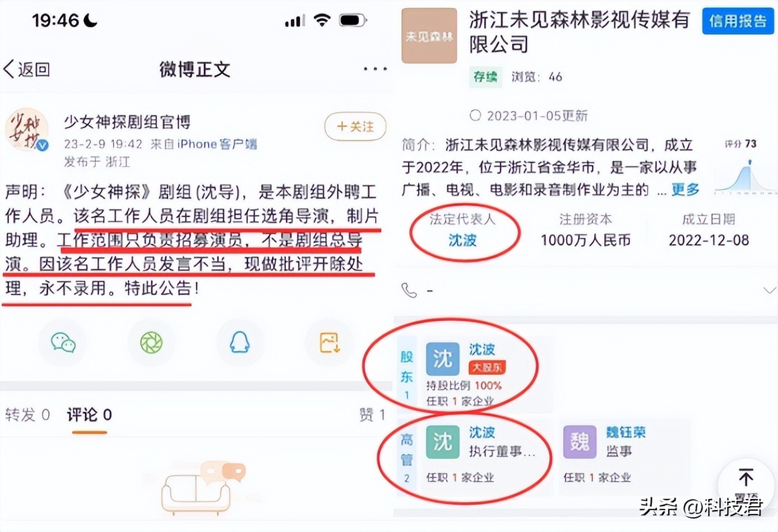The image size is (778, 532).
Task: Tap the 少女神探剧组官博 profile avatar
Action: pyautogui.click(x=27, y=130)
